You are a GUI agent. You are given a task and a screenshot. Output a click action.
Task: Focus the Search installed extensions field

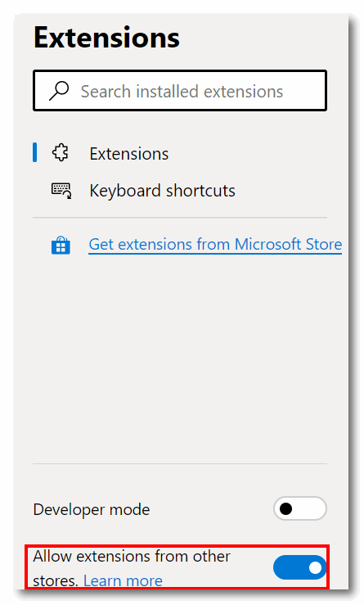(x=180, y=91)
